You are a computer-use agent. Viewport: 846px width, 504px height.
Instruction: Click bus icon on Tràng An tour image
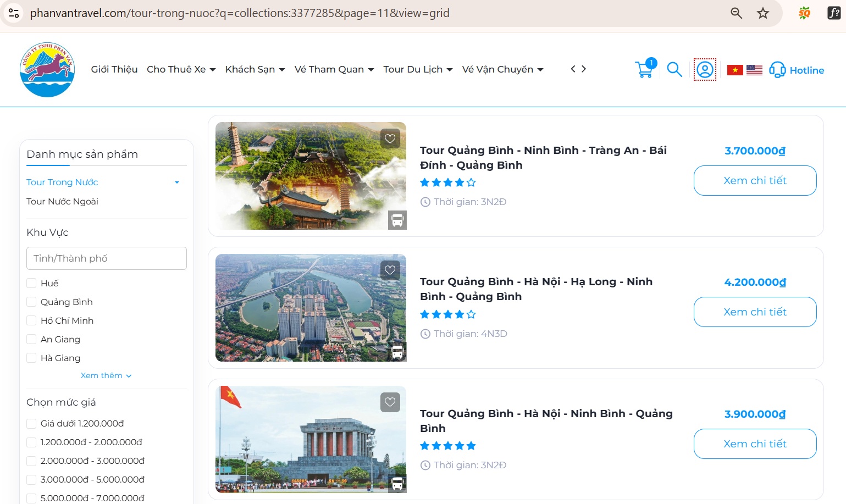[x=397, y=220]
